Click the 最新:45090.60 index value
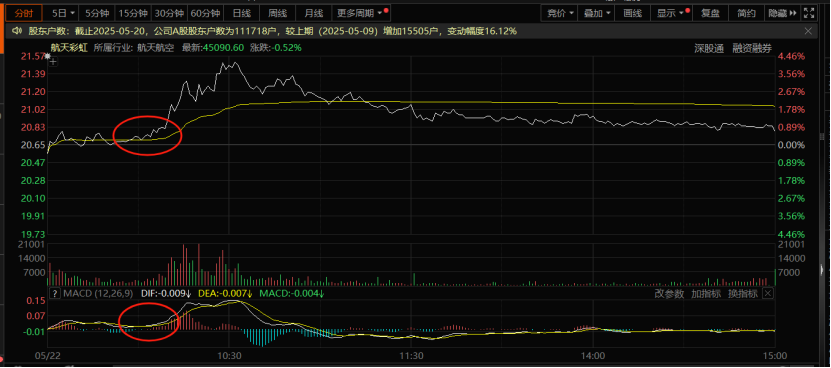Image resolution: width=831 pixels, height=368 pixels. click(213, 48)
